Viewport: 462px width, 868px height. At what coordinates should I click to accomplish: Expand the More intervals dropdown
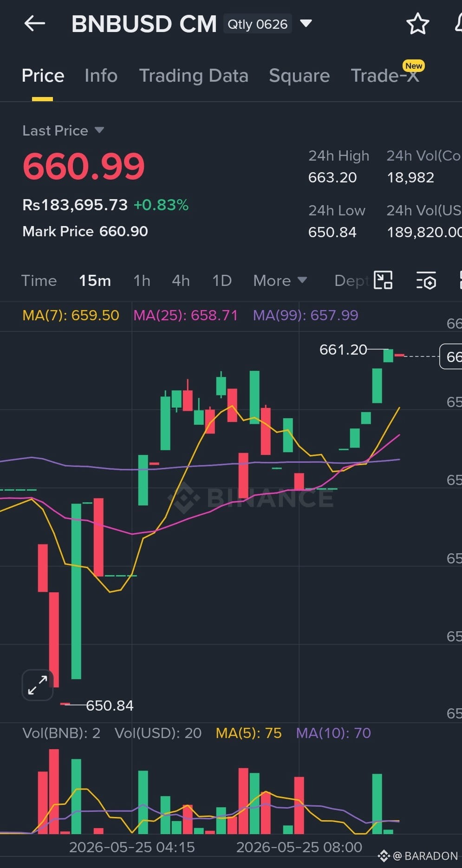pos(280,280)
